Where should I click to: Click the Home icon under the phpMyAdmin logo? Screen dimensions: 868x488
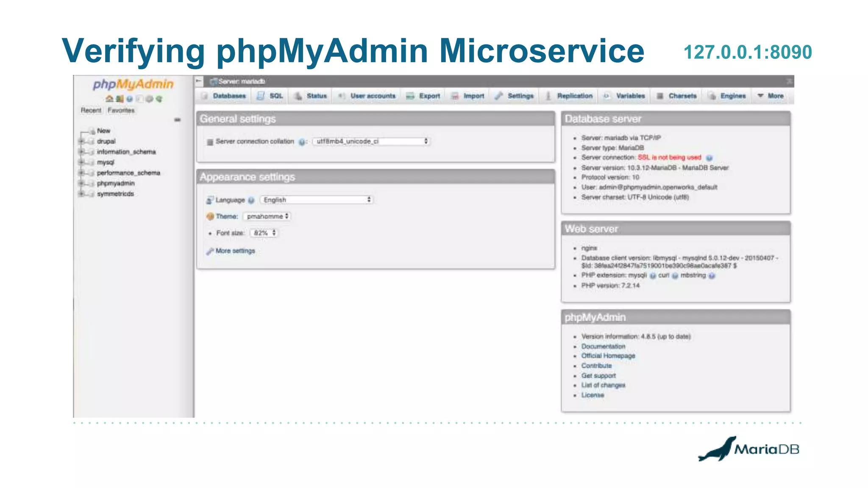(109, 99)
